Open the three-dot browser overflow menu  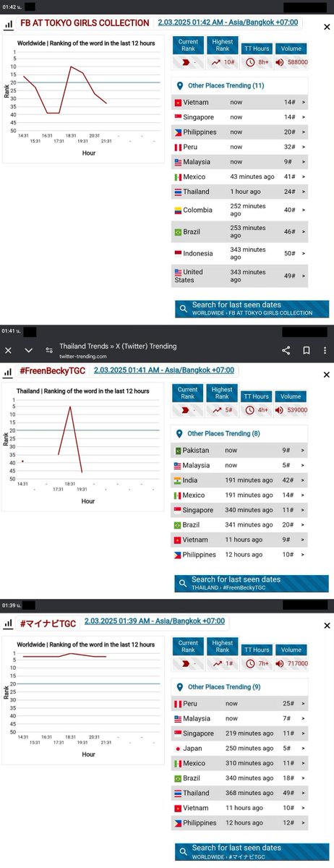[x=325, y=350]
